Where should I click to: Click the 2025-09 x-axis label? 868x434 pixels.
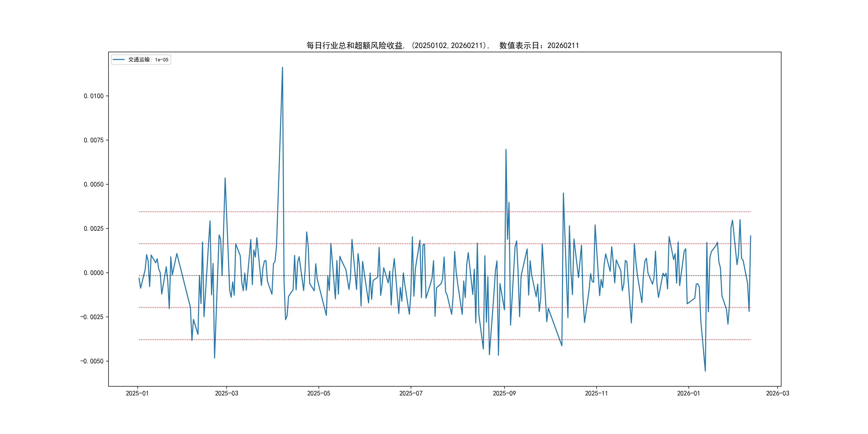504,393
